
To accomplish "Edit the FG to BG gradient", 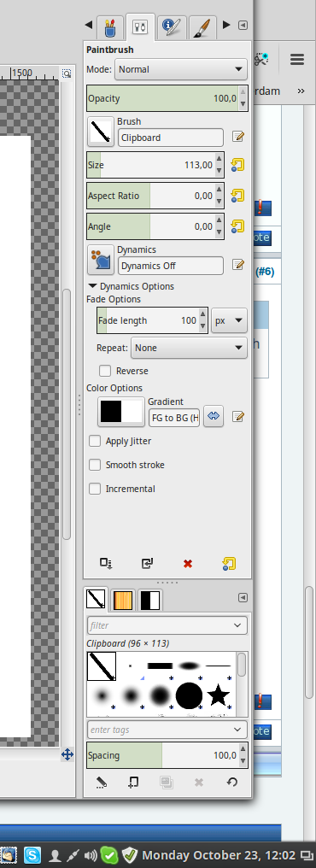I will (238, 416).
